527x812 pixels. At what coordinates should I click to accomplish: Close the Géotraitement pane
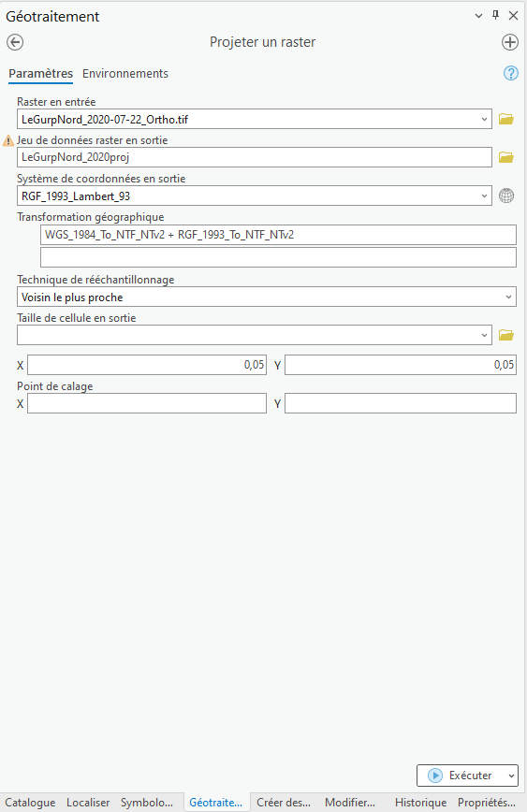click(x=513, y=16)
